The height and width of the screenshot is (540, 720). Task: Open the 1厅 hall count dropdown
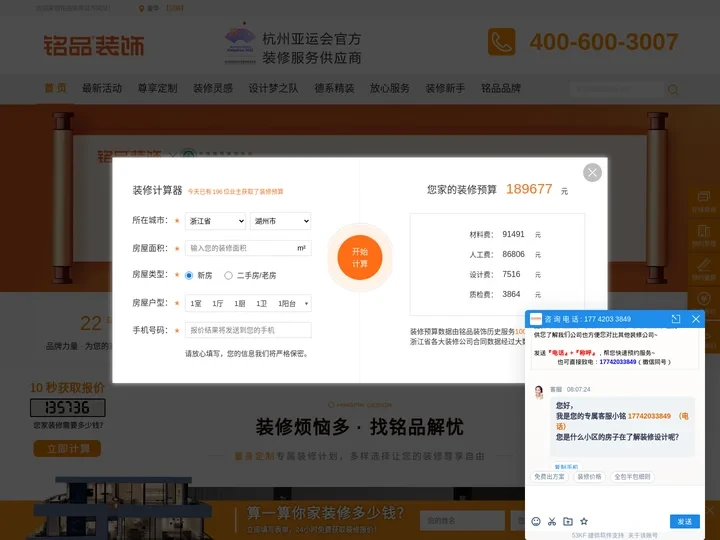coord(218,304)
